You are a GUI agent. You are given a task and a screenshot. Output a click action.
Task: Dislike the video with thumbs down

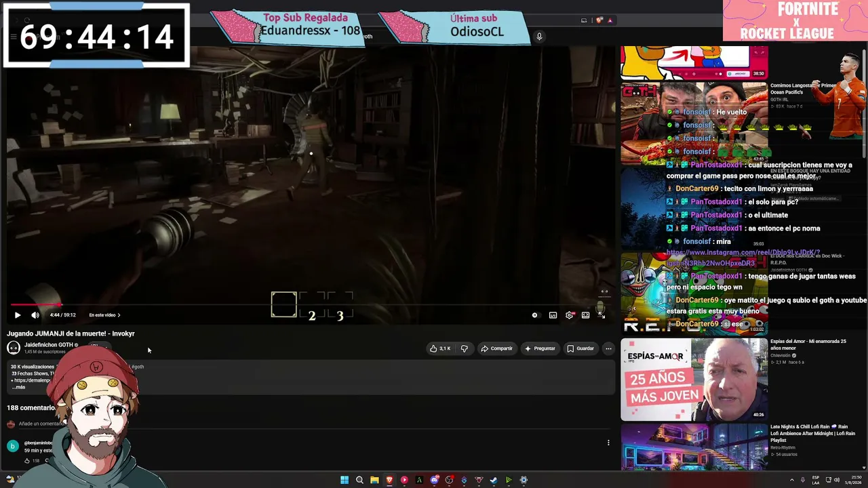point(465,348)
